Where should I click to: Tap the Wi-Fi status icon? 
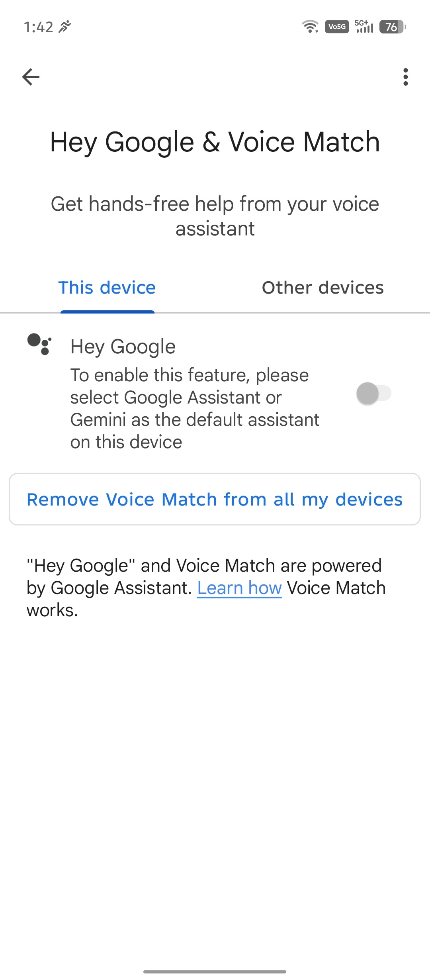pyautogui.click(x=310, y=27)
